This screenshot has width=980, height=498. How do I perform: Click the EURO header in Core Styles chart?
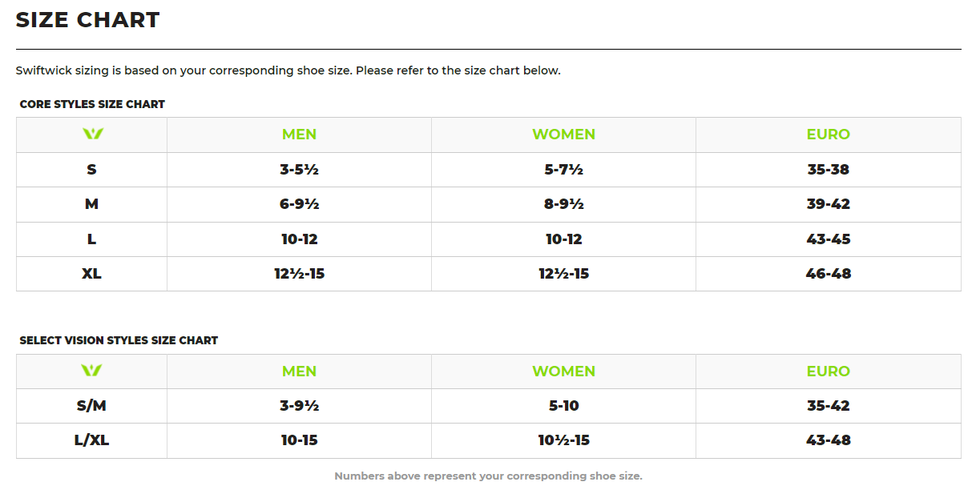point(828,135)
